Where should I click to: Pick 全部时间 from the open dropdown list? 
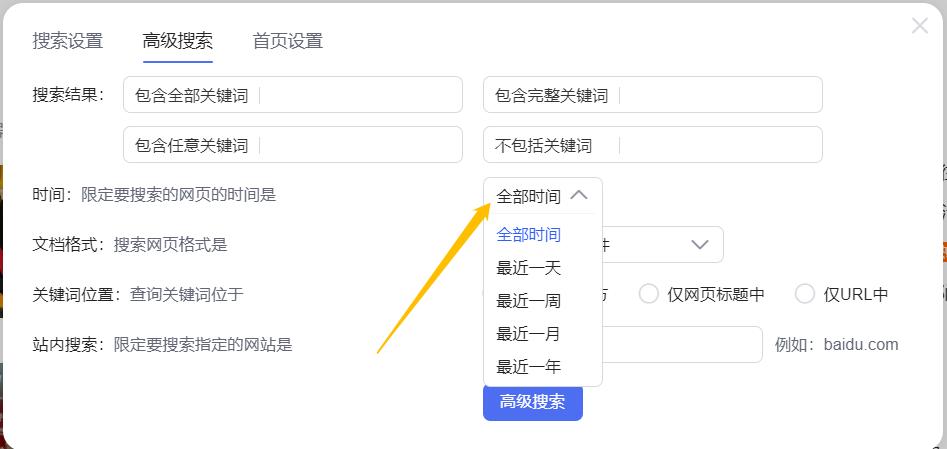tap(529, 235)
